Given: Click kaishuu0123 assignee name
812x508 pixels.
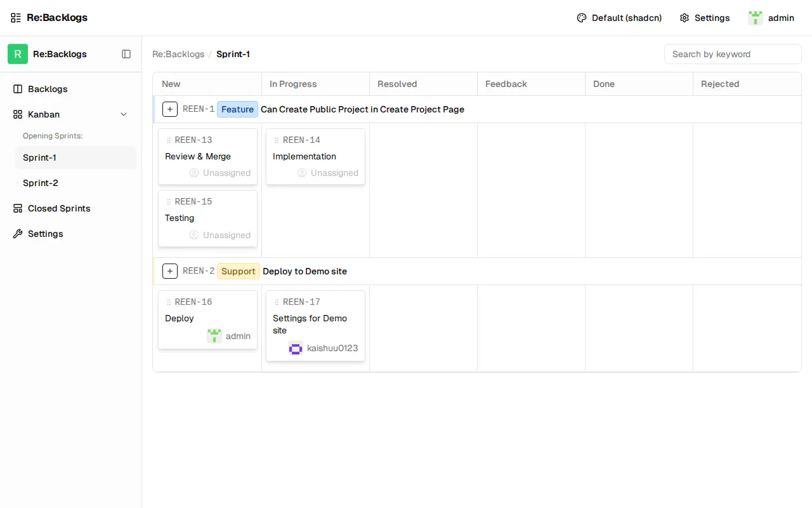Looking at the screenshot, I should click(332, 348).
